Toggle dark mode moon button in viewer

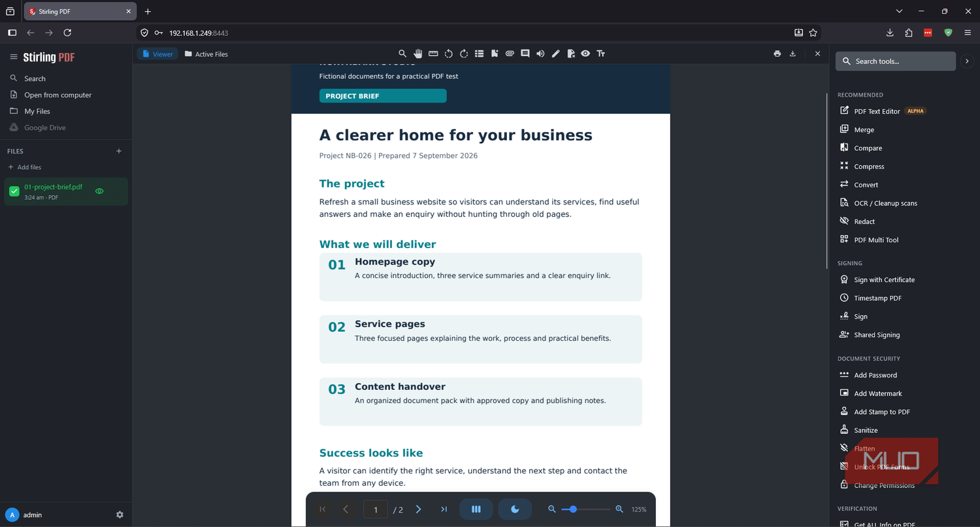[515, 509]
